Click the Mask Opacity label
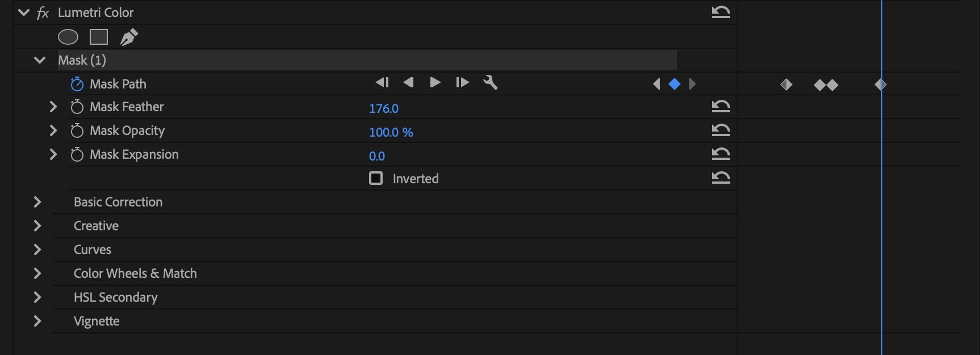The height and width of the screenshot is (355, 980). click(x=127, y=131)
